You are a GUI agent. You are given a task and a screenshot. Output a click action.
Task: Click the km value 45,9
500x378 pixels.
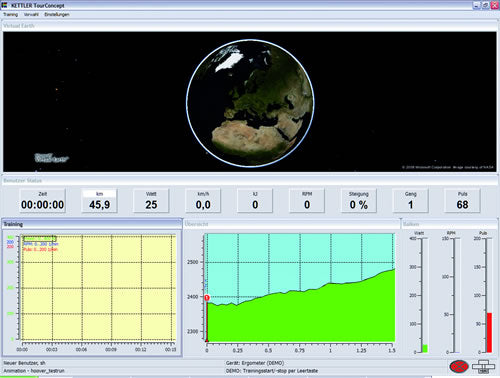pyautogui.click(x=99, y=205)
